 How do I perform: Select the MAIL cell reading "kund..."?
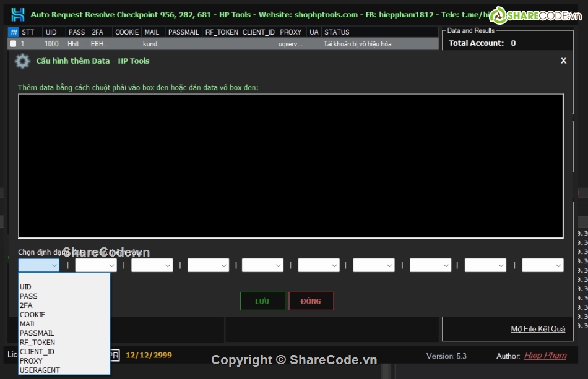pyautogui.click(x=153, y=44)
